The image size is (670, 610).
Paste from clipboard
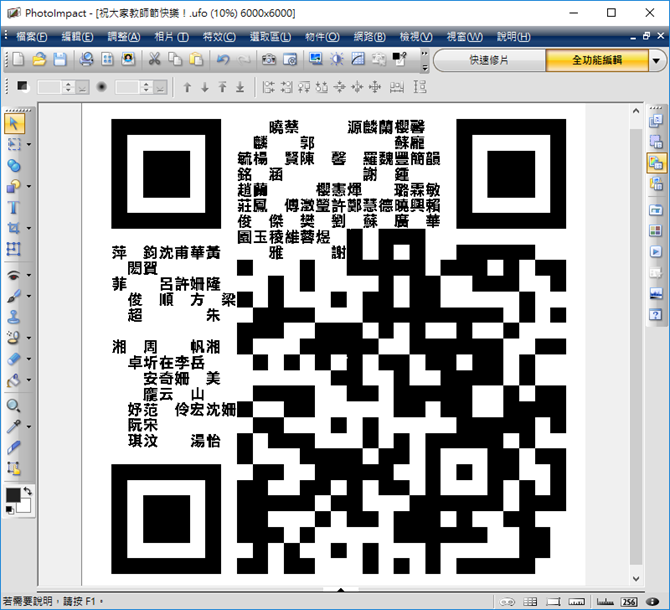[x=196, y=59]
